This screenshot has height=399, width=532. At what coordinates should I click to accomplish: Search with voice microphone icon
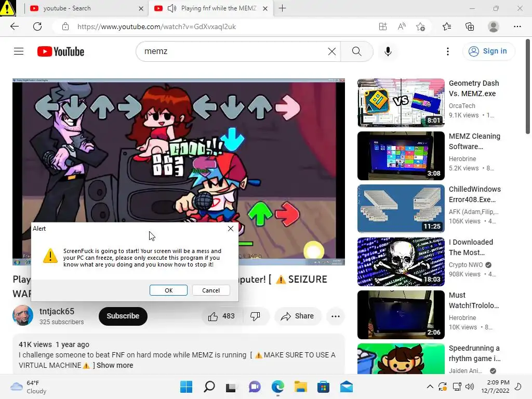click(x=388, y=51)
